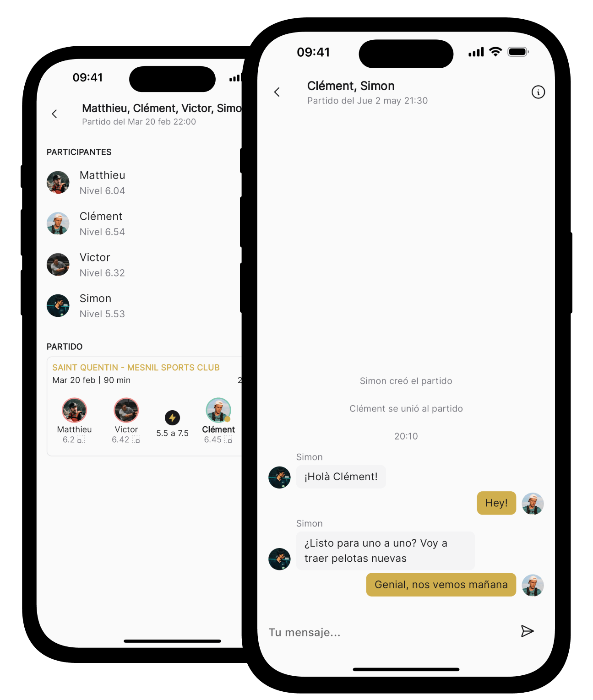Tap the lightning bolt level range icon
The height and width of the screenshot is (700, 593).
tap(172, 418)
